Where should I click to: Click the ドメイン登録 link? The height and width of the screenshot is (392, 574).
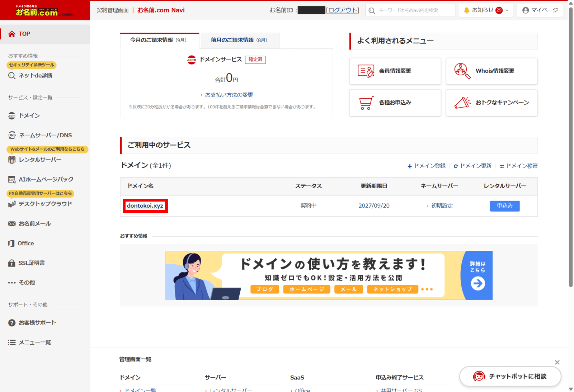(x=427, y=166)
